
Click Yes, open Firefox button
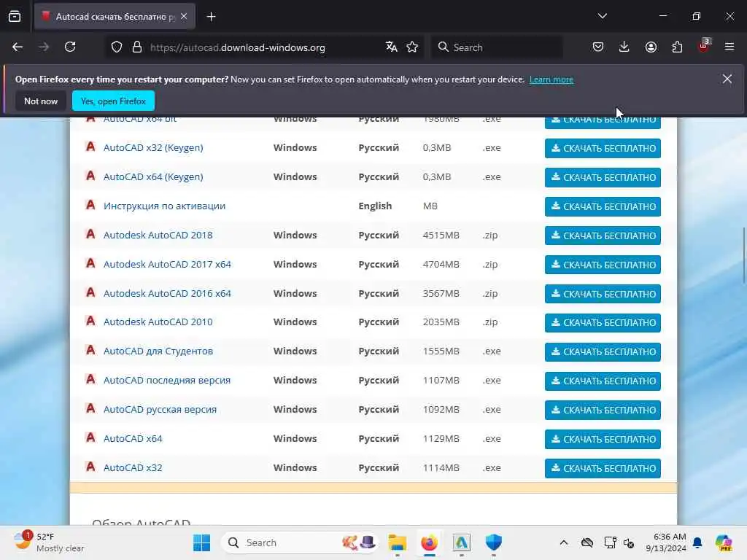[x=113, y=101]
